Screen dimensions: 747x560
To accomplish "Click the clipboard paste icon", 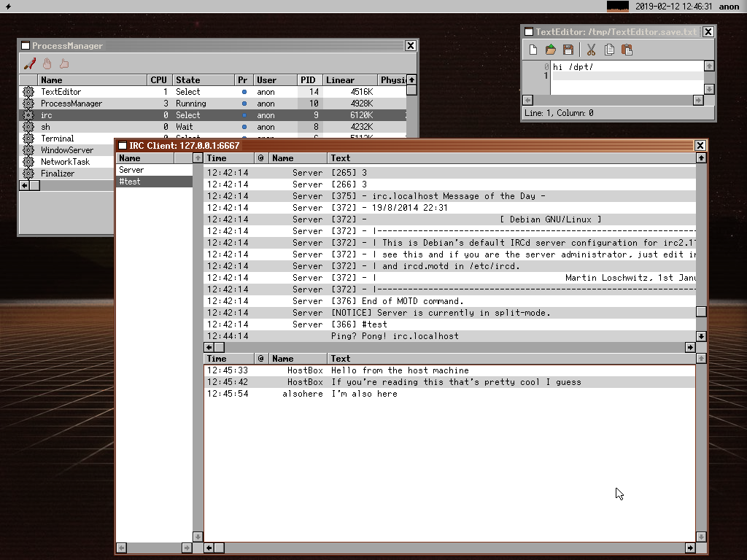I will pos(627,50).
